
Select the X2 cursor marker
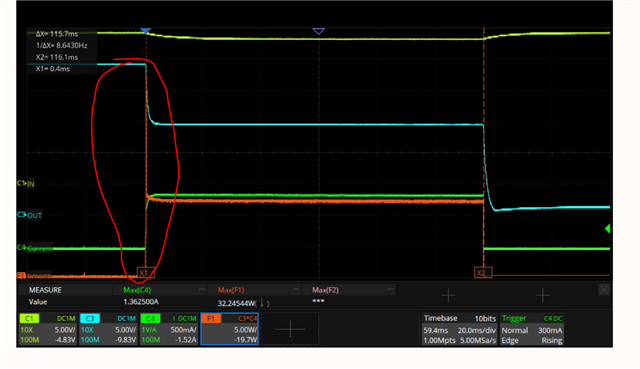[483, 272]
